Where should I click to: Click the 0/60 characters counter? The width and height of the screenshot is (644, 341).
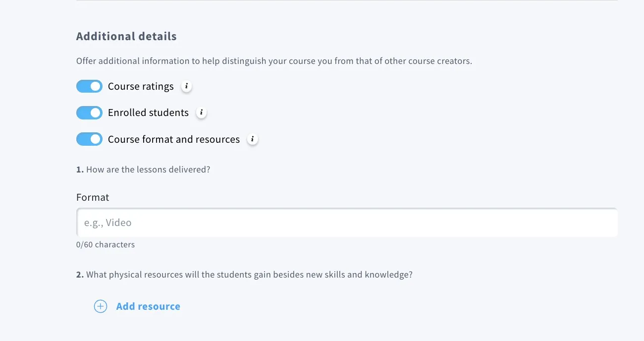[106, 244]
